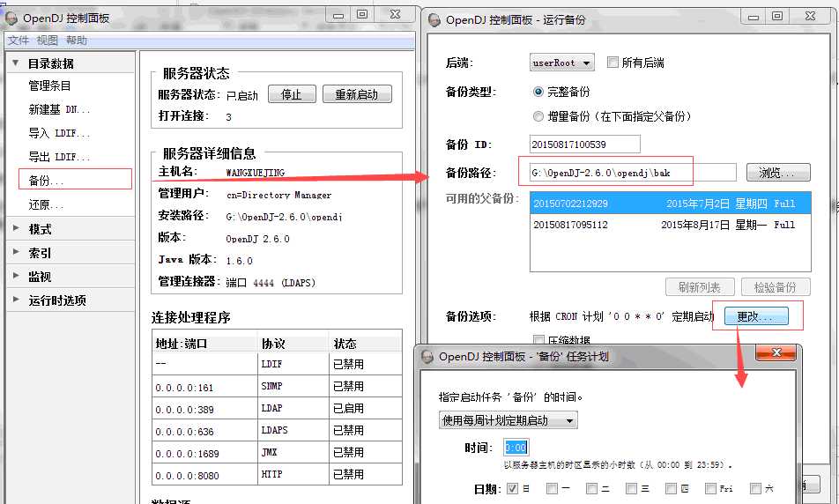Click the version value OpenDJ 2.6.0
Screen dimensions: 839x504
pos(258,239)
